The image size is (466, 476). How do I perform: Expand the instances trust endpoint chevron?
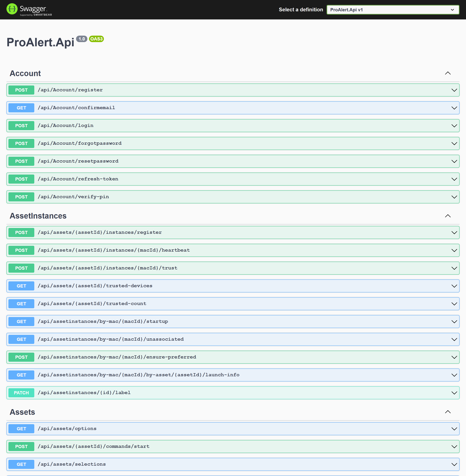[454, 268]
